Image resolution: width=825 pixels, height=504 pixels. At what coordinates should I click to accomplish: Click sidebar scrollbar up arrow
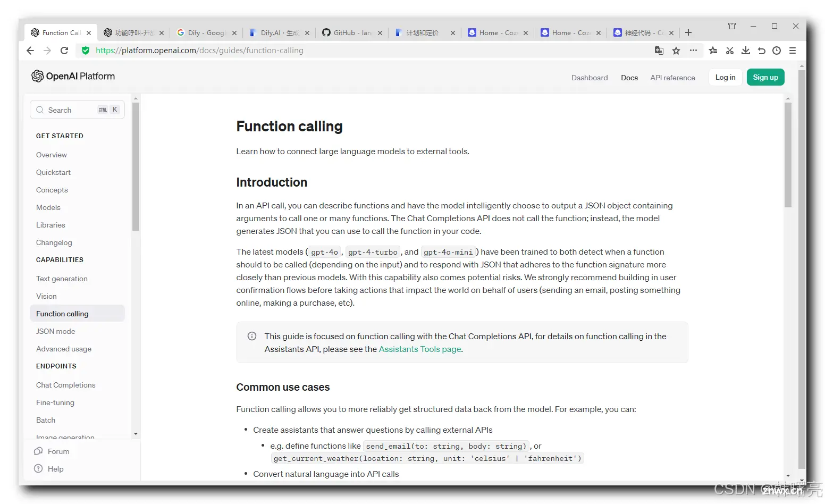coord(136,98)
